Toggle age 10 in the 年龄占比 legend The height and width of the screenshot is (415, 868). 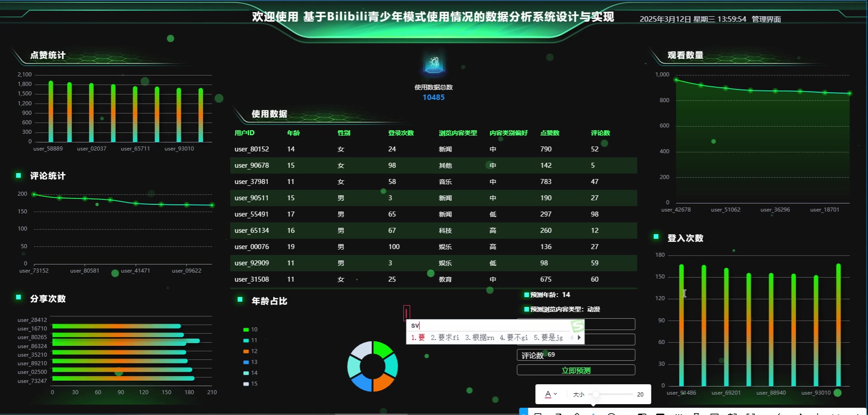250,330
